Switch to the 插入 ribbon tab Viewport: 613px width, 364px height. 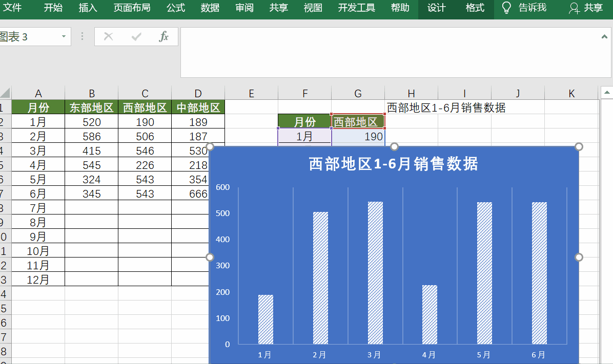click(x=87, y=8)
